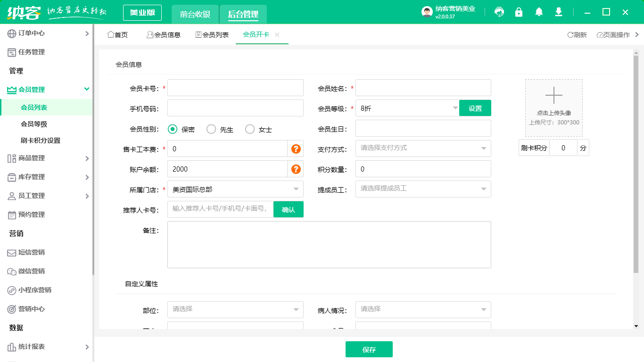Switch to the 会员列表 tab

(x=212, y=35)
